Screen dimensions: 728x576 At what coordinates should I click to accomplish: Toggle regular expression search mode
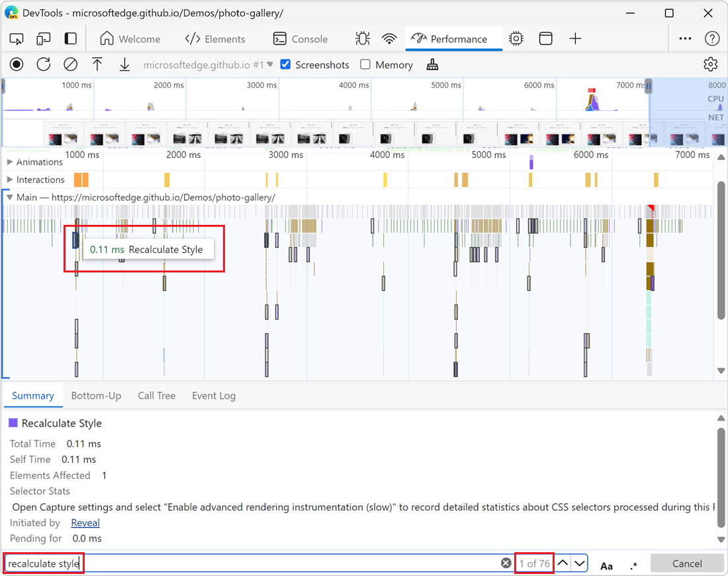[x=633, y=564]
